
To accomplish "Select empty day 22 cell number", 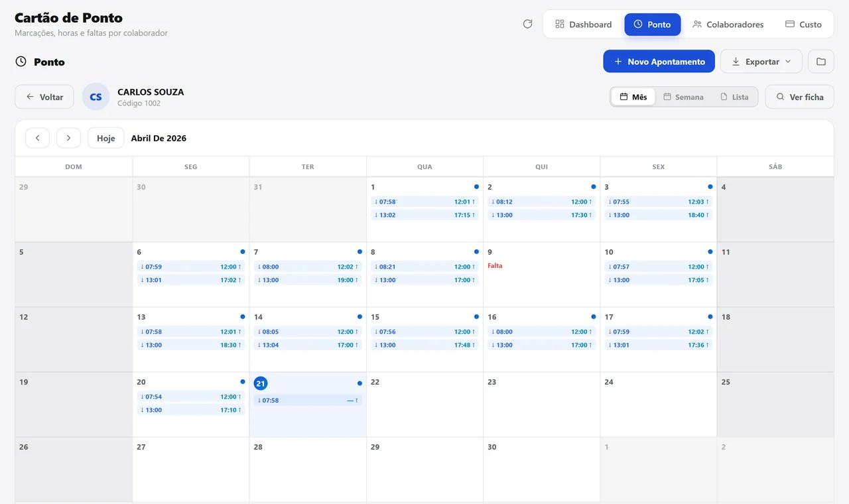I will (x=375, y=382).
